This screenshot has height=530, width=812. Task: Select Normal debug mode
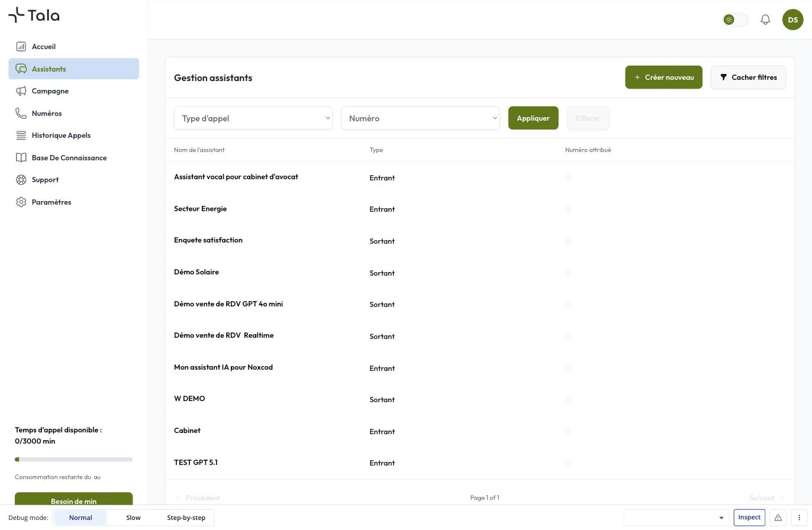(80, 518)
